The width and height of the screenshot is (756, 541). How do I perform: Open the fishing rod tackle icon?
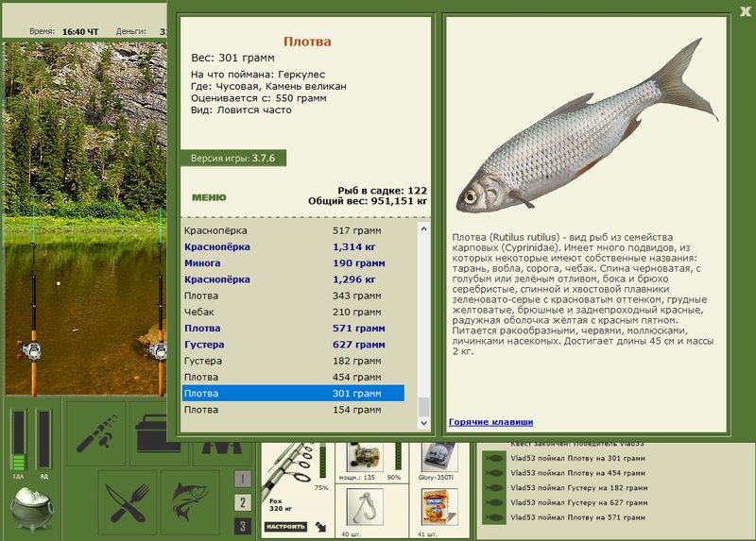[96, 433]
